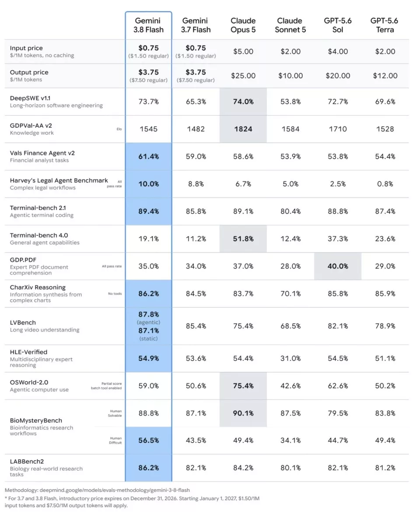Screen dimensions: 420x512
Task: Select the BioMysteryBench row label
Action: pos(36,420)
